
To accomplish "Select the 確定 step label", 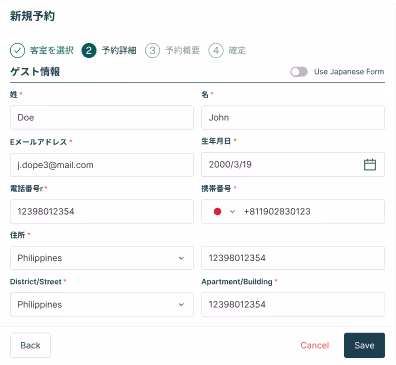I will (237, 50).
